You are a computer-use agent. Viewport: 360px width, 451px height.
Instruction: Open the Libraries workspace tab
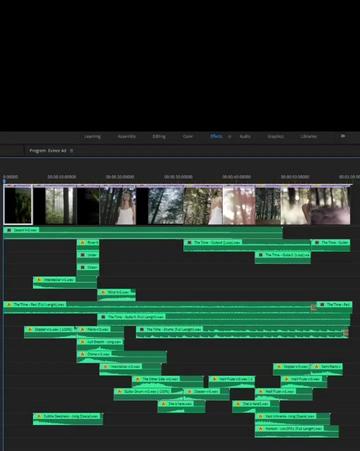click(x=308, y=136)
